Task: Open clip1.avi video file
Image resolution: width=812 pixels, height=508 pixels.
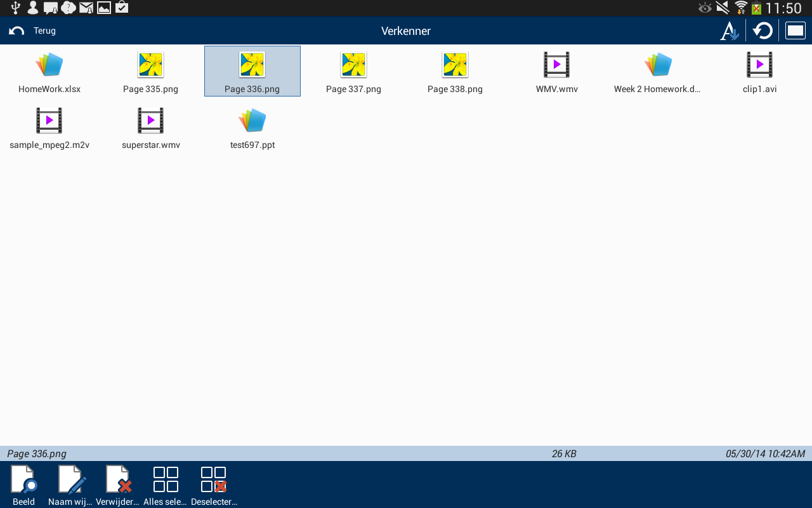Action: [760, 71]
